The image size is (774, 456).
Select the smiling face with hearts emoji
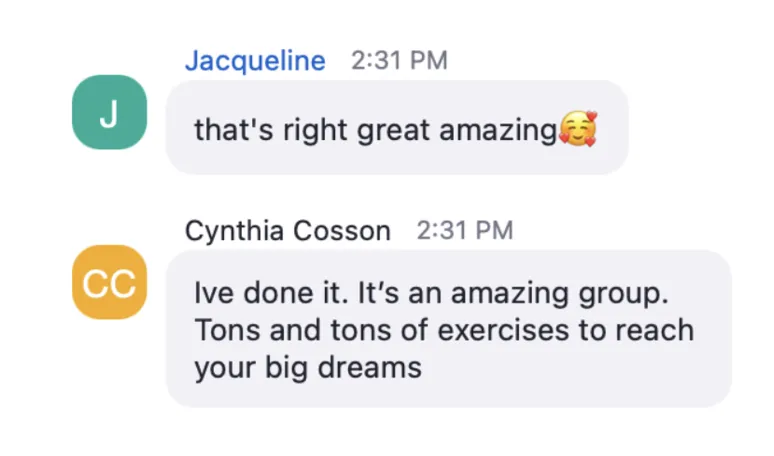click(578, 129)
